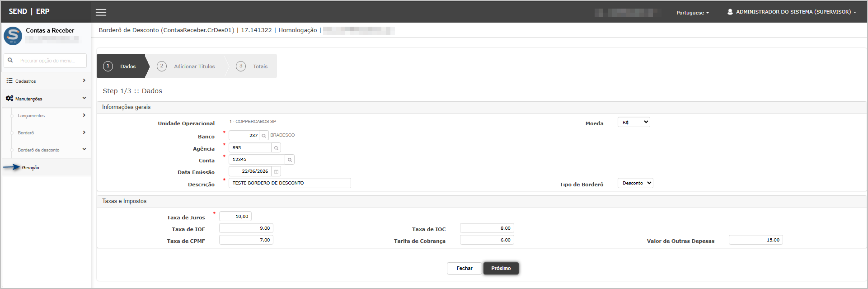Click the Próximo button
The image size is (868, 289).
[501, 268]
